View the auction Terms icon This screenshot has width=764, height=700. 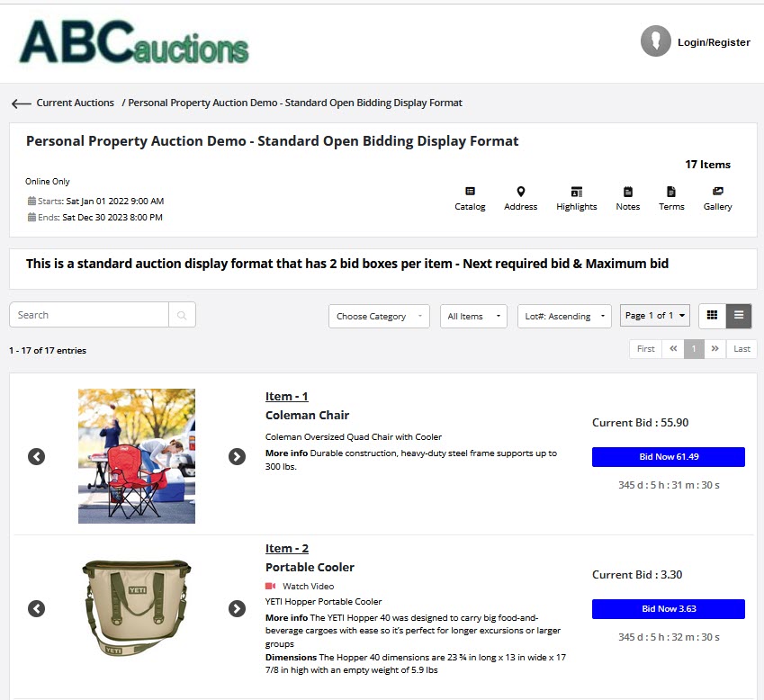[x=671, y=198]
